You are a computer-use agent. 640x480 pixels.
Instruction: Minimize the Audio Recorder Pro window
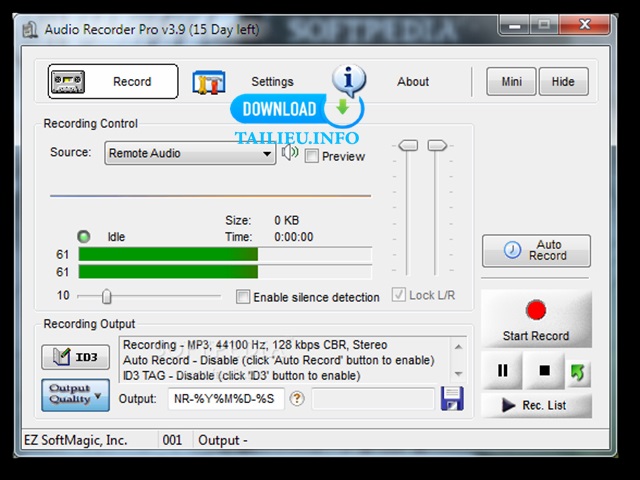[x=514, y=25]
